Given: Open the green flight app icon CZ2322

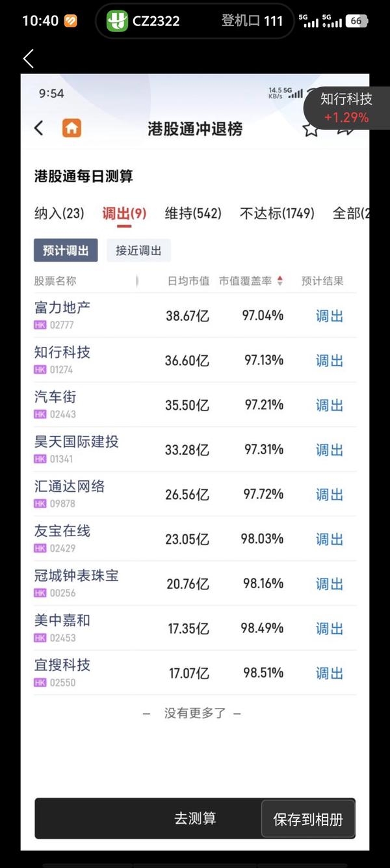Looking at the screenshot, I should click(x=117, y=21).
